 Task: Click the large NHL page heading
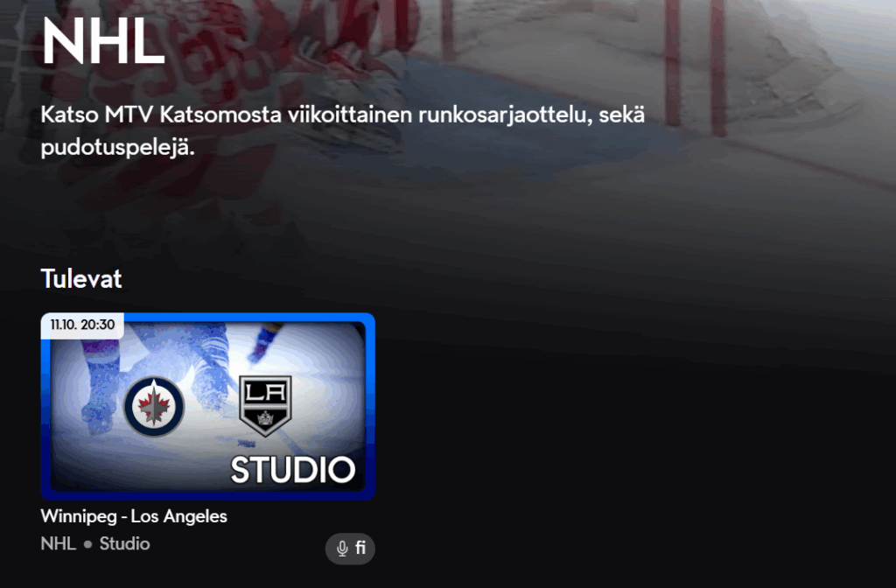click(103, 41)
